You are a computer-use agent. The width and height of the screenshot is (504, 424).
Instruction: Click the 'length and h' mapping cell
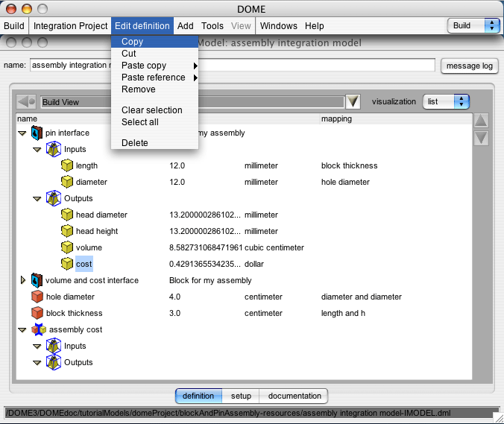click(x=343, y=313)
